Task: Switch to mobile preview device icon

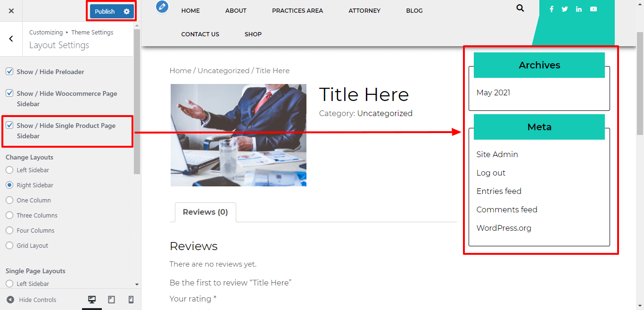Action: pyautogui.click(x=131, y=300)
